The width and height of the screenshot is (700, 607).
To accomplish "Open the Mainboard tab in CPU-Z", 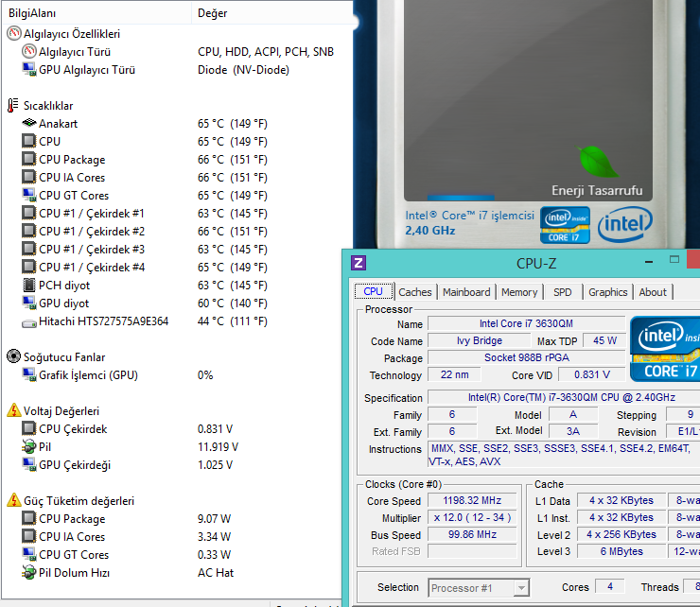I will point(466,292).
